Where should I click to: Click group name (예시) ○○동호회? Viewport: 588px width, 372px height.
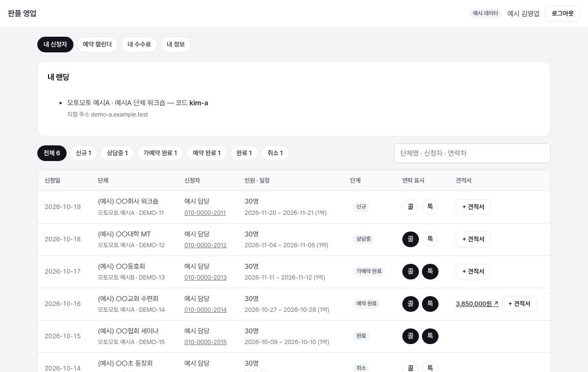pos(122,266)
